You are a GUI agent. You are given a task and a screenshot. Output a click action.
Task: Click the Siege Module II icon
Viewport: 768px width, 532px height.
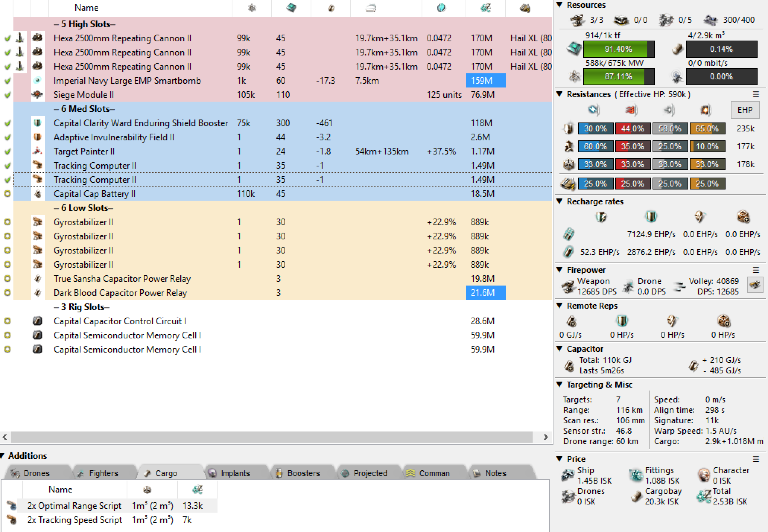(37, 95)
